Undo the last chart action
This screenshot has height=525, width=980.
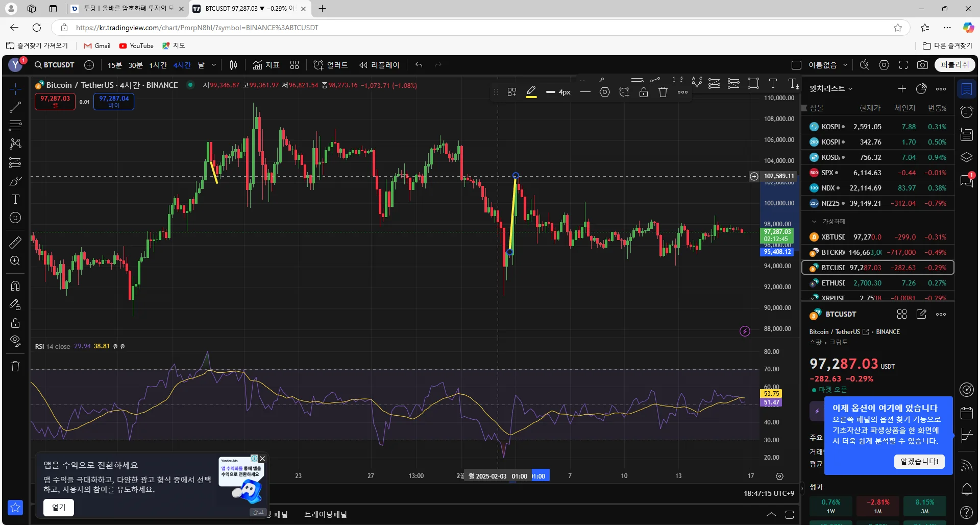click(419, 65)
